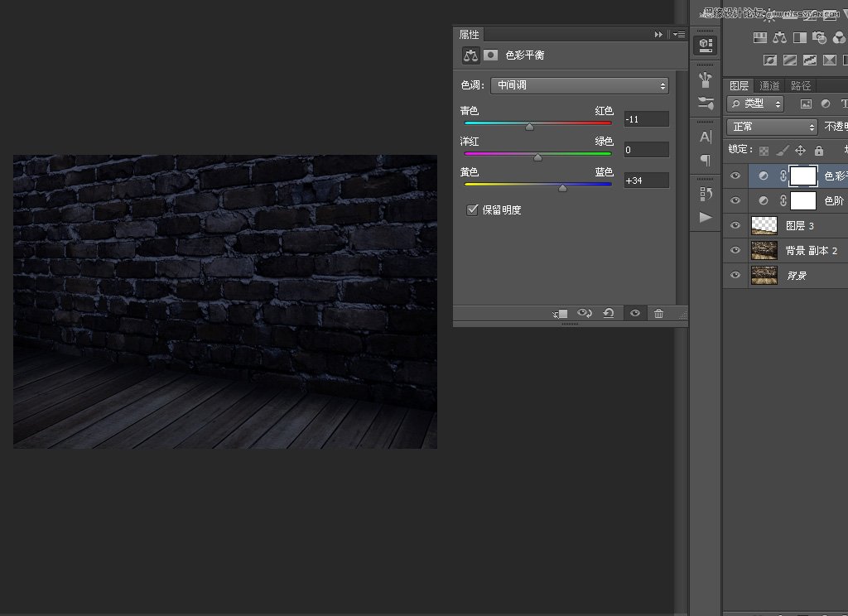Screen dimensions: 848x616
Task: Open the Character panel icon
Action: click(x=706, y=137)
